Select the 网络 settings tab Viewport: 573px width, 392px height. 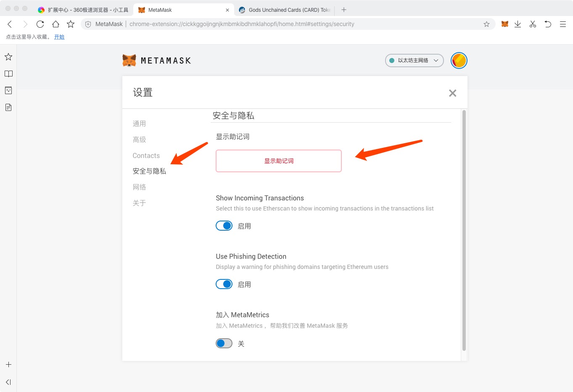[140, 187]
